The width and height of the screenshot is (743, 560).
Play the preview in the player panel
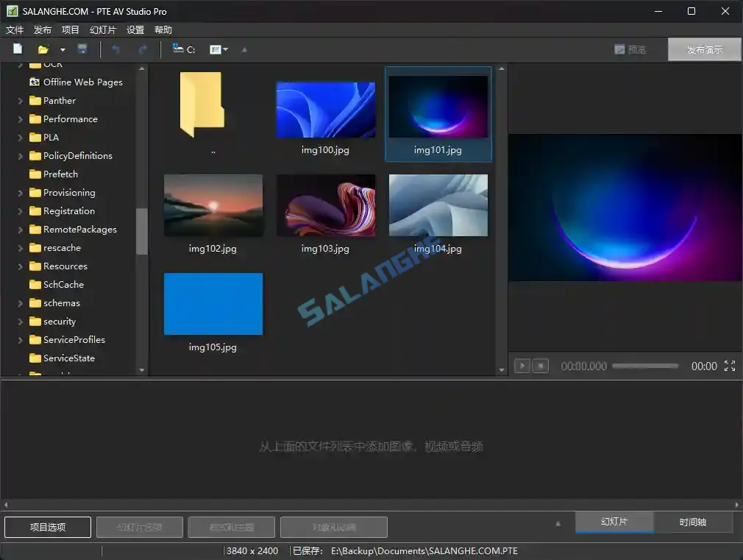522,365
